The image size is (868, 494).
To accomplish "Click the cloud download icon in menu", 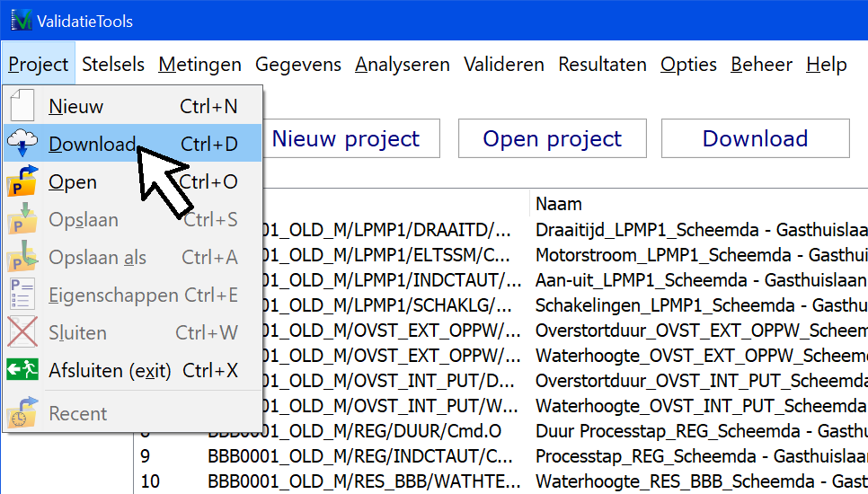I will pyautogui.click(x=22, y=144).
